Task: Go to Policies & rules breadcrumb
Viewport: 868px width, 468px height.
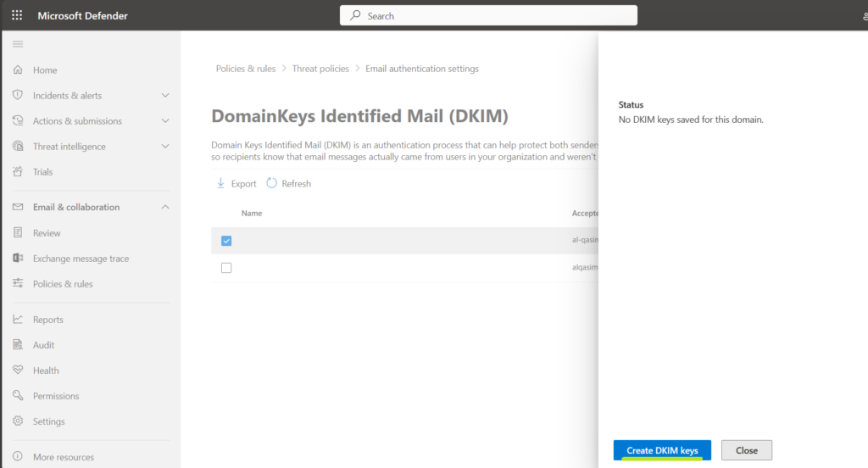Action: point(246,69)
